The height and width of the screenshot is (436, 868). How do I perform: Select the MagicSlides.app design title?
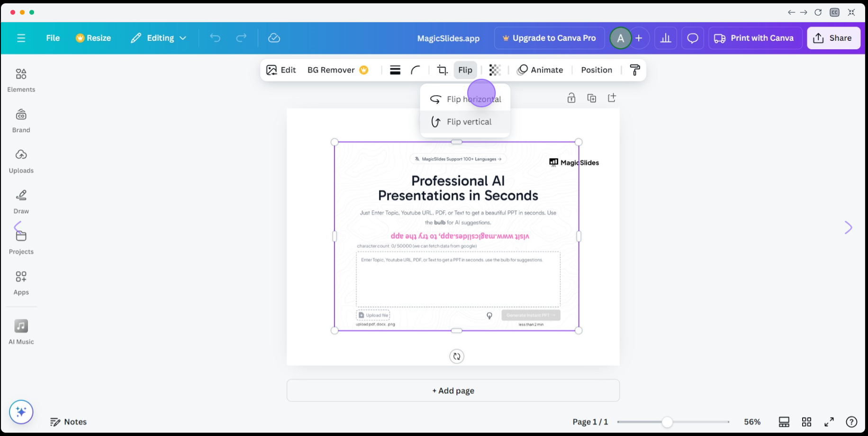coord(448,38)
